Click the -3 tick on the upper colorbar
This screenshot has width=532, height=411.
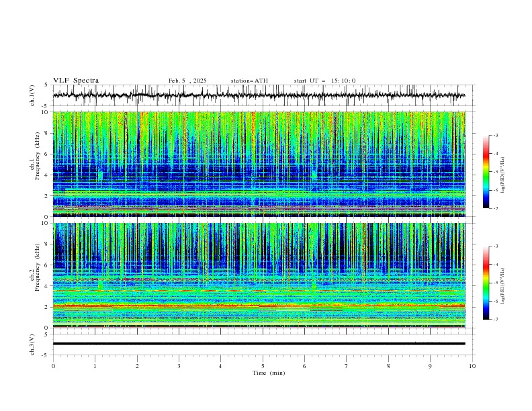(x=495, y=135)
